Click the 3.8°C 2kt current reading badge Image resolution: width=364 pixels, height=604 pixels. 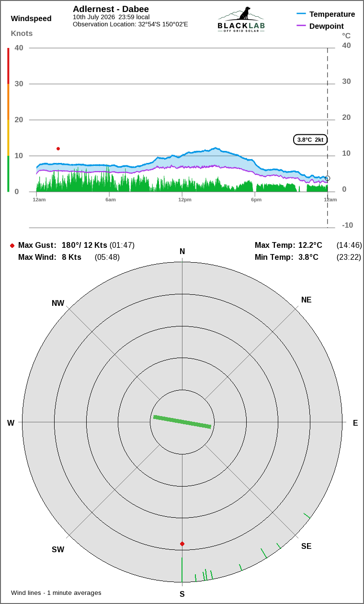(x=310, y=139)
